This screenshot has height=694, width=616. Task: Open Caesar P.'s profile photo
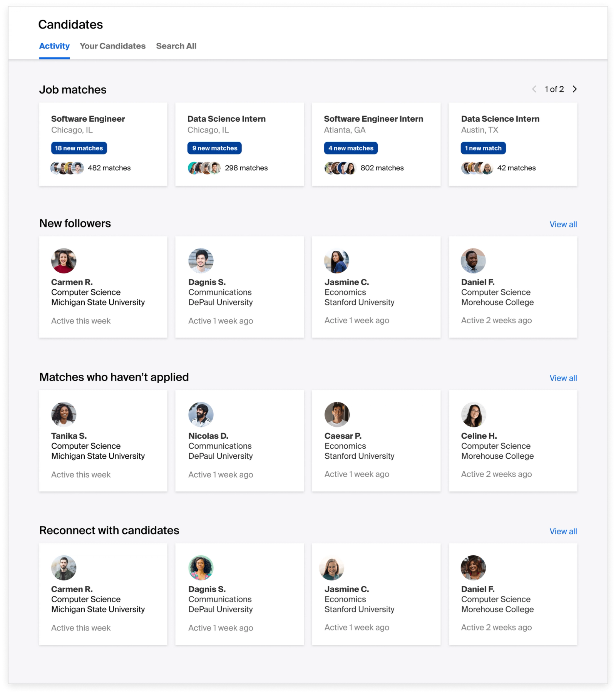point(337,414)
